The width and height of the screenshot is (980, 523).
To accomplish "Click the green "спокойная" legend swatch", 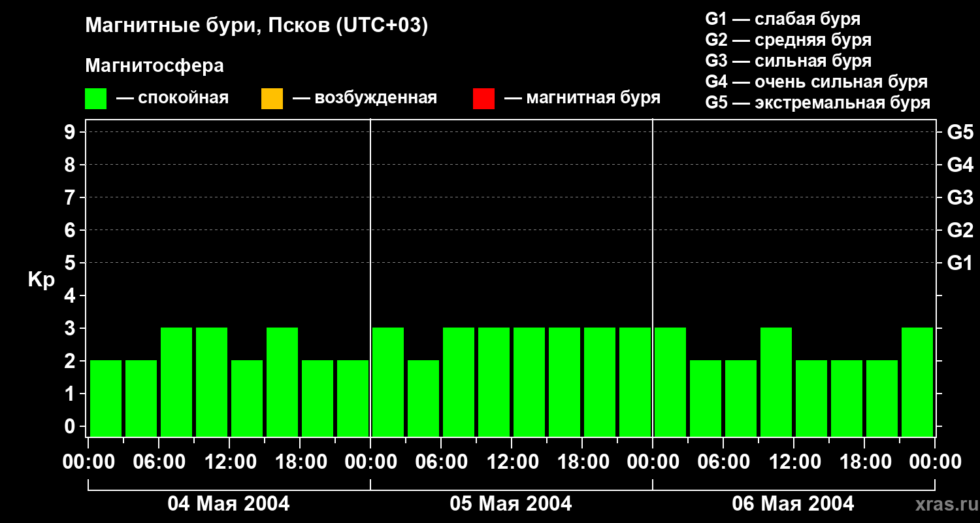I will tap(95, 99).
